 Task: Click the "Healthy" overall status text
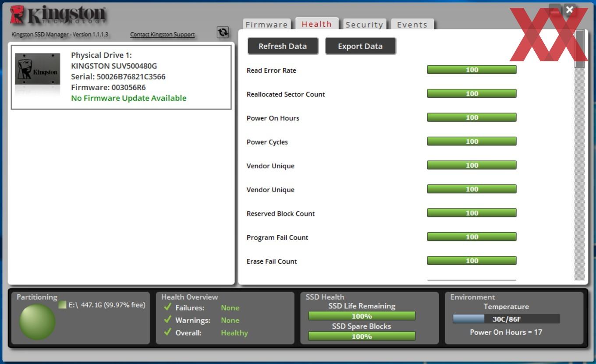(x=234, y=332)
